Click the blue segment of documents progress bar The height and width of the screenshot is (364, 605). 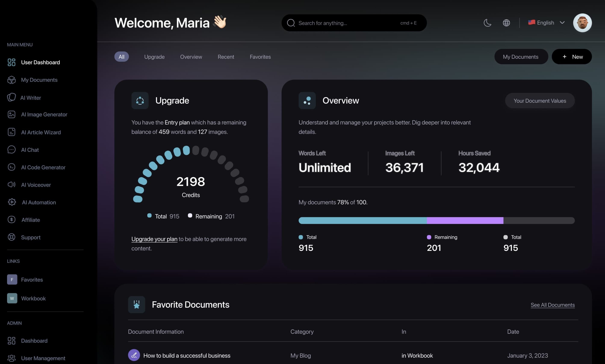(363, 220)
